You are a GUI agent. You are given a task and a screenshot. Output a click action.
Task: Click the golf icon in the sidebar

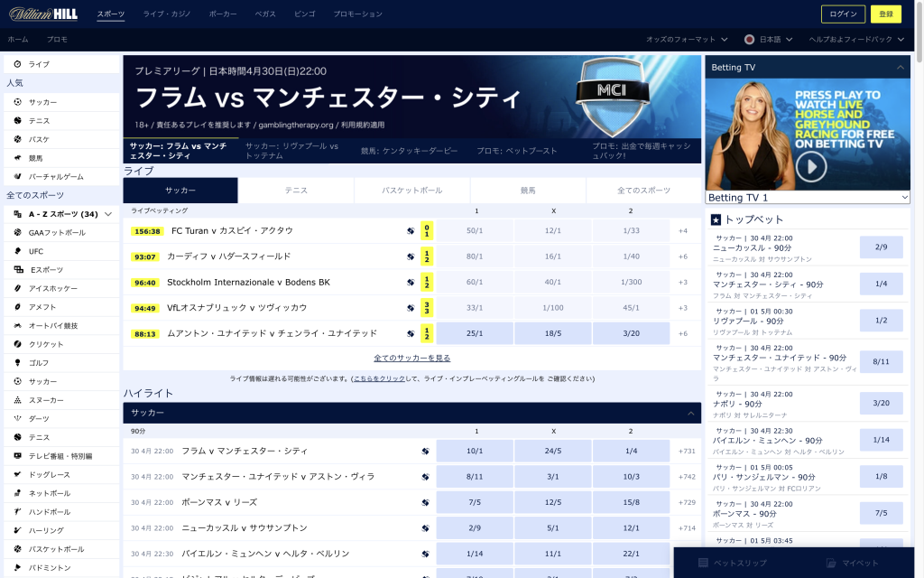(18, 362)
